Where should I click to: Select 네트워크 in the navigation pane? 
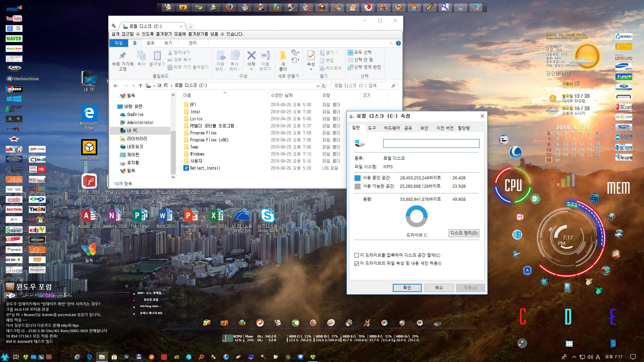pyautogui.click(x=135, y=147)
